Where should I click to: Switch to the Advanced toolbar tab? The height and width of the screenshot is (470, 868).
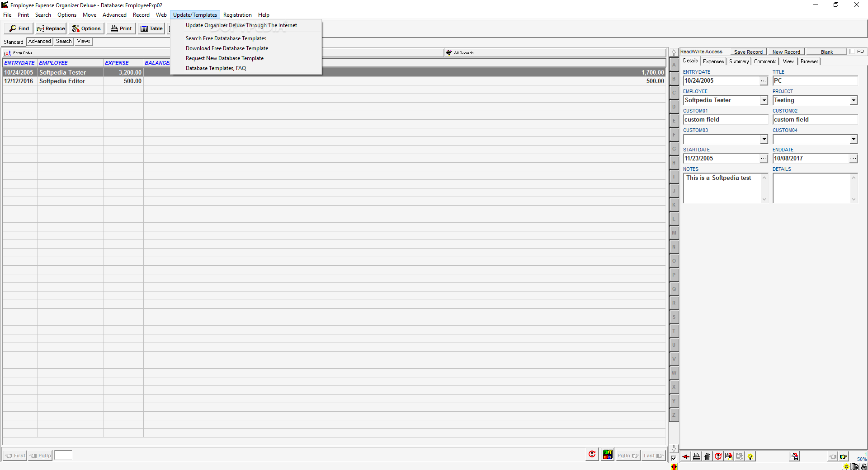click(40, 41)
